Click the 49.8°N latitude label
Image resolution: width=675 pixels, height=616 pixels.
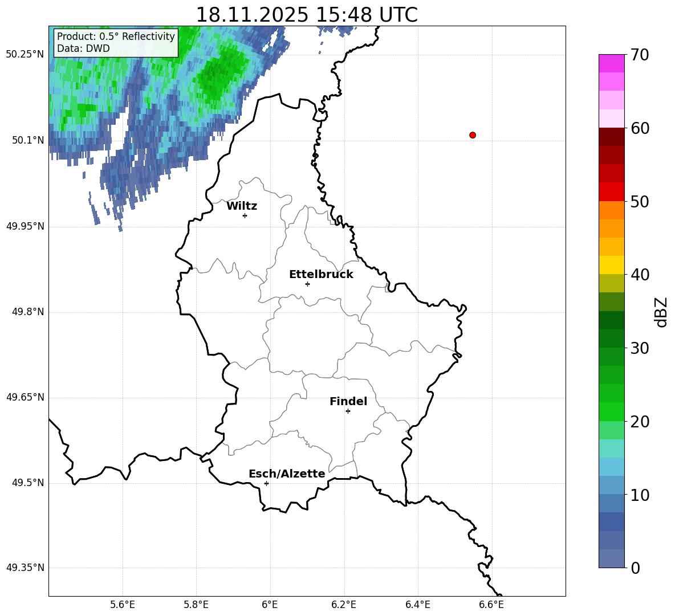28,312
